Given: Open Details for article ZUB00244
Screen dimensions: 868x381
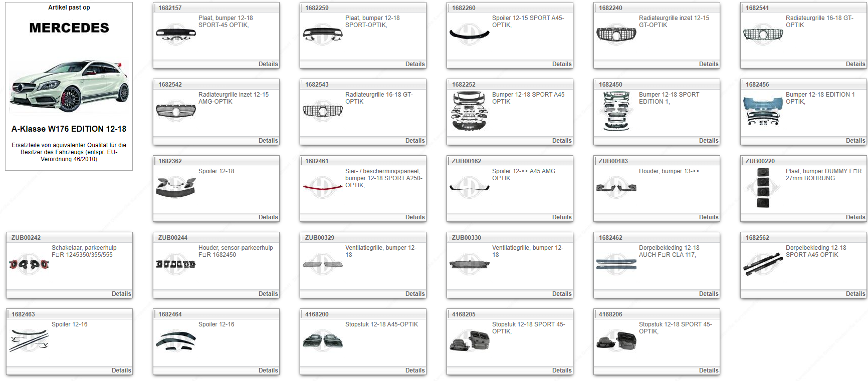Looking at the screenshot, I should pyautogui.click(x=268, y=294).
